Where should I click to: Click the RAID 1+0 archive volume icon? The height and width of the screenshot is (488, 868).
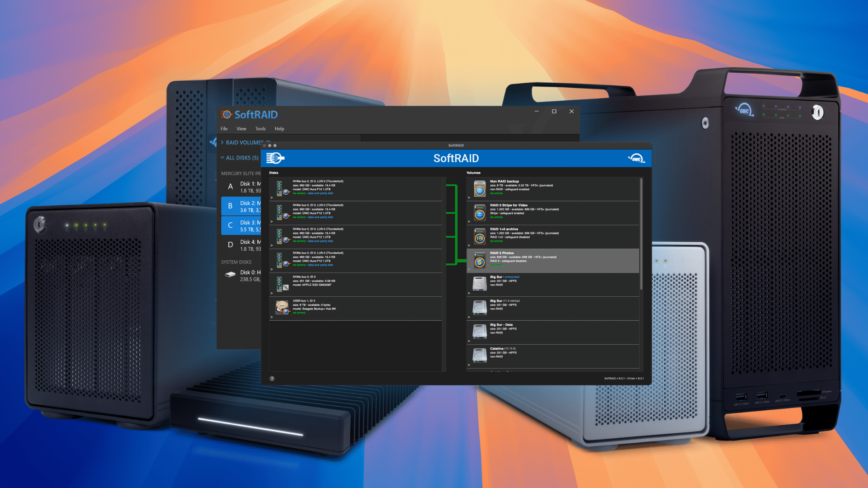click(480, 236)
